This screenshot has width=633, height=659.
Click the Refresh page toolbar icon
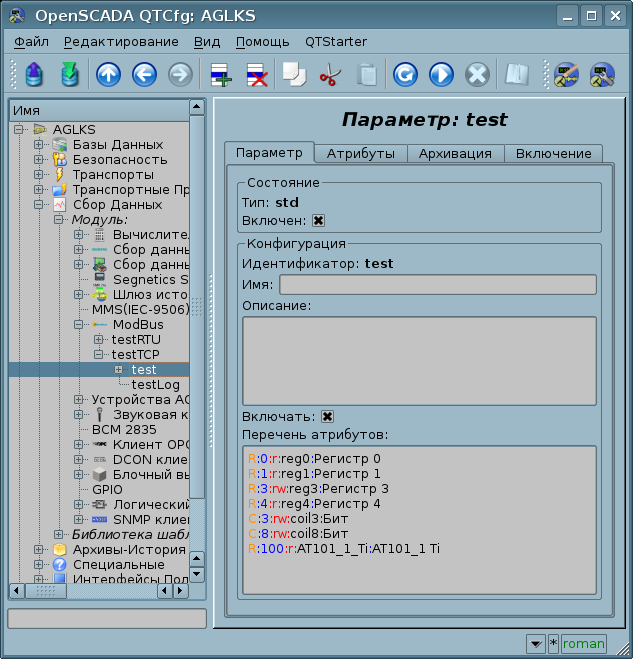click(x=405, y=75)
